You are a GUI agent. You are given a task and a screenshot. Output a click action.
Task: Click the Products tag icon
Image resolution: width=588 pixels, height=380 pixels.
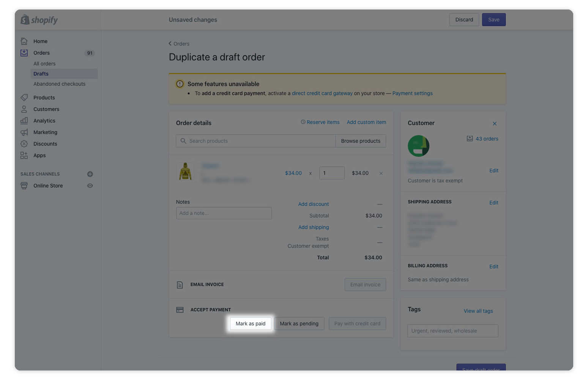click(x=24, y=98)
